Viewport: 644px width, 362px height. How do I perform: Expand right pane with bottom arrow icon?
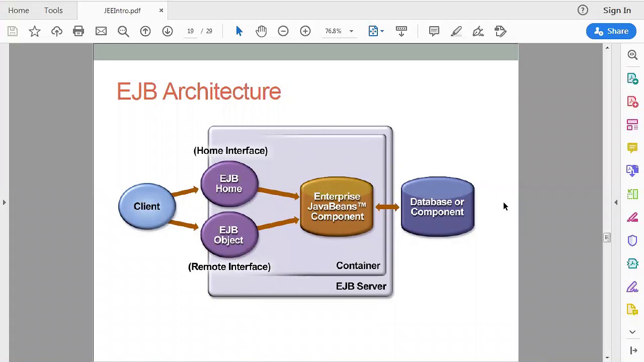click(x=633, y=350)
